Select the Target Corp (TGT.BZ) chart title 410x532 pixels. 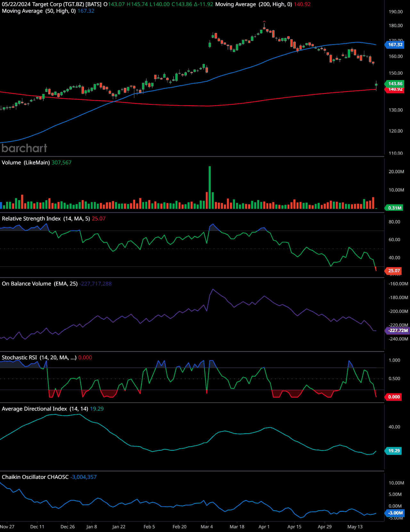pyautogui.click(x=51, y=4)
